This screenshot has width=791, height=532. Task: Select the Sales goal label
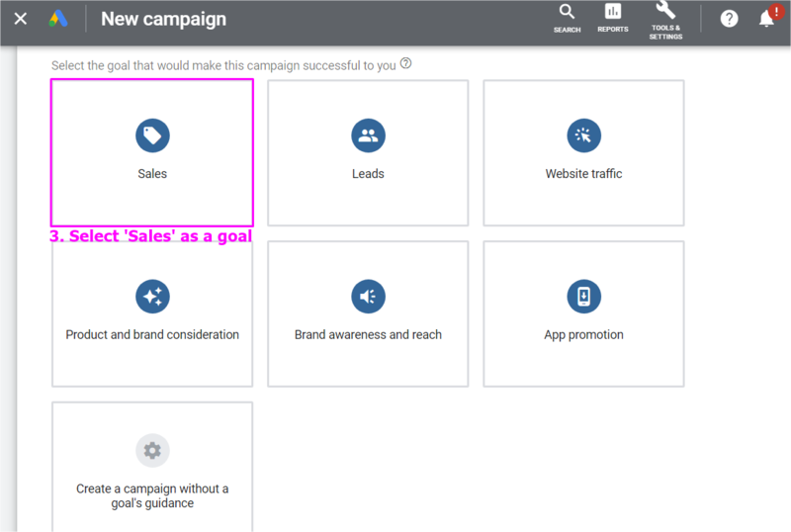[152, 174]
